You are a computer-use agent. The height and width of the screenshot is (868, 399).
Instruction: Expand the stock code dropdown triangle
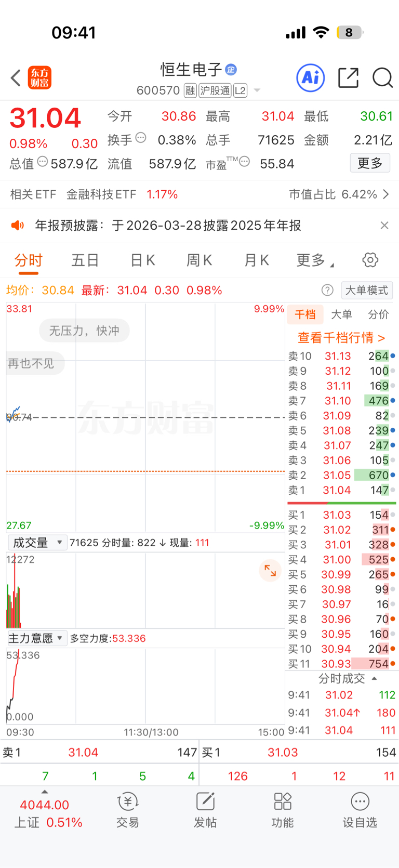tap(257, 90)
